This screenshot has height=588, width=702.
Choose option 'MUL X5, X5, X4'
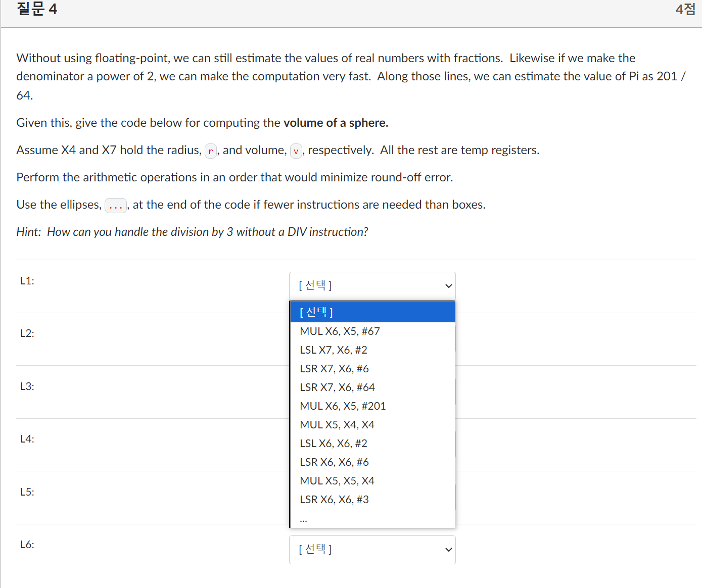[373, 481]
